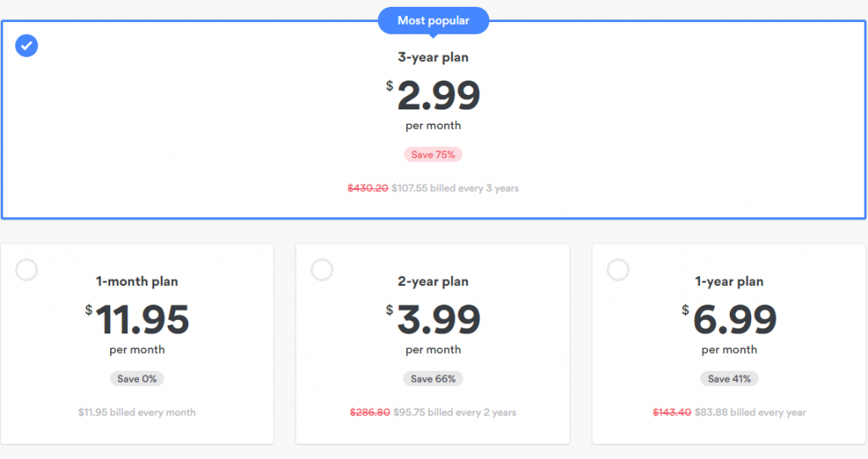Click the Save 75% badge

(433, 154)
